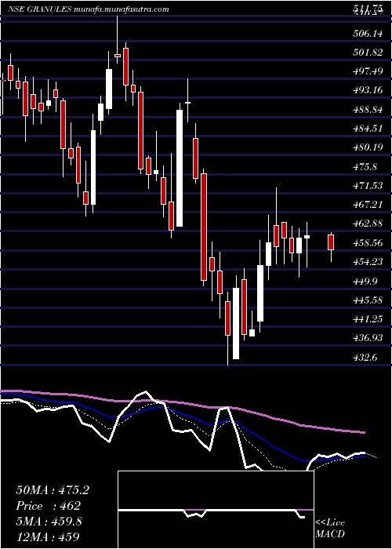Click the 458.56 price axis label
Screen dimensions: 392x549
point(368,242)
